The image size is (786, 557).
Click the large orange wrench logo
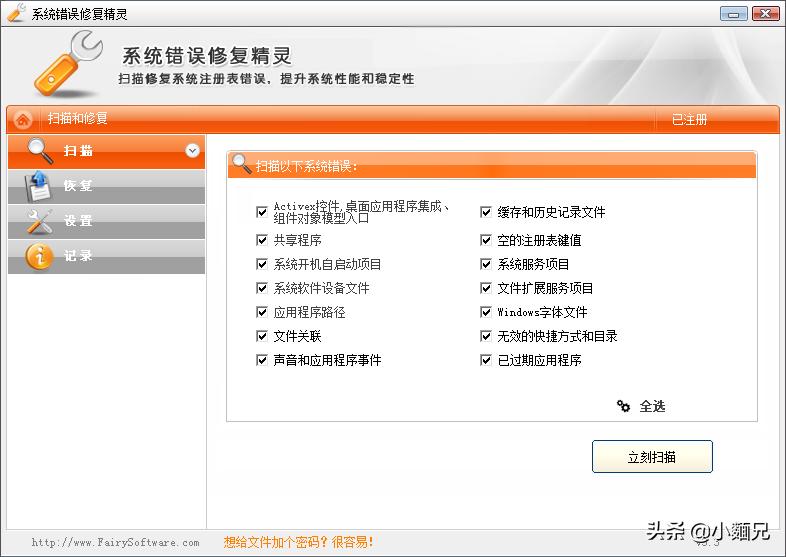68,63
